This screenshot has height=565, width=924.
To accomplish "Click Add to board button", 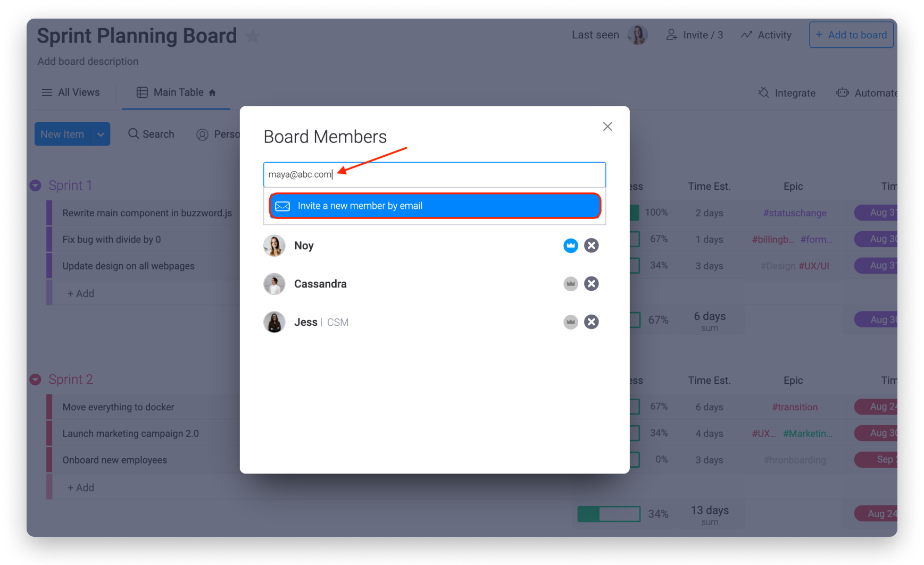I will tap(851, 35).
